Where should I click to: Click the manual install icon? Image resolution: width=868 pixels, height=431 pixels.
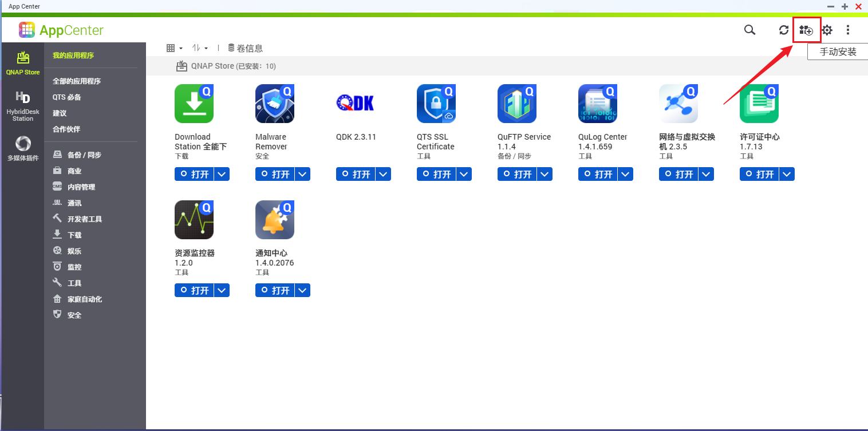tap(806, 30)
